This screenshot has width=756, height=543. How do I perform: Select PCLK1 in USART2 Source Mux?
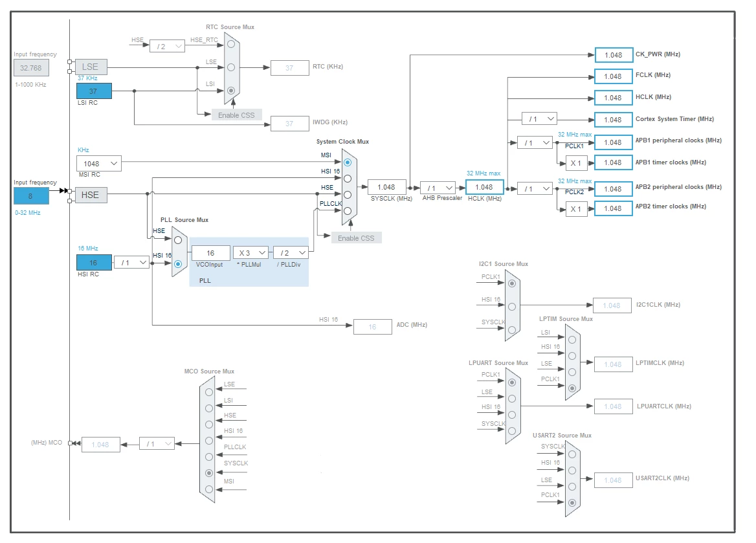[x=572, y=502]
